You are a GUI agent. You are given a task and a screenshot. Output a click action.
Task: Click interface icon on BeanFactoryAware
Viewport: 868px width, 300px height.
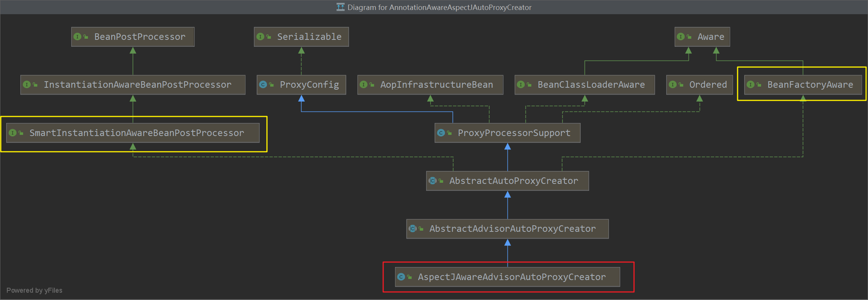751,85
